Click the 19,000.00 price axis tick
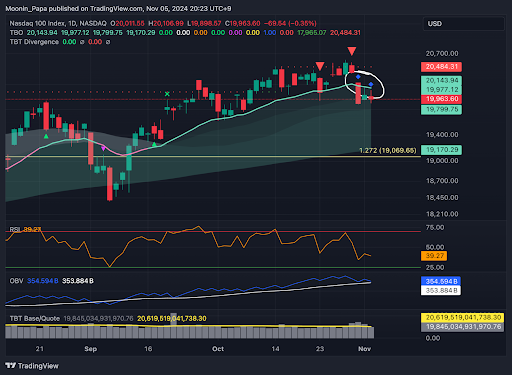Screen dimensions: 512x375 [442, 161]
